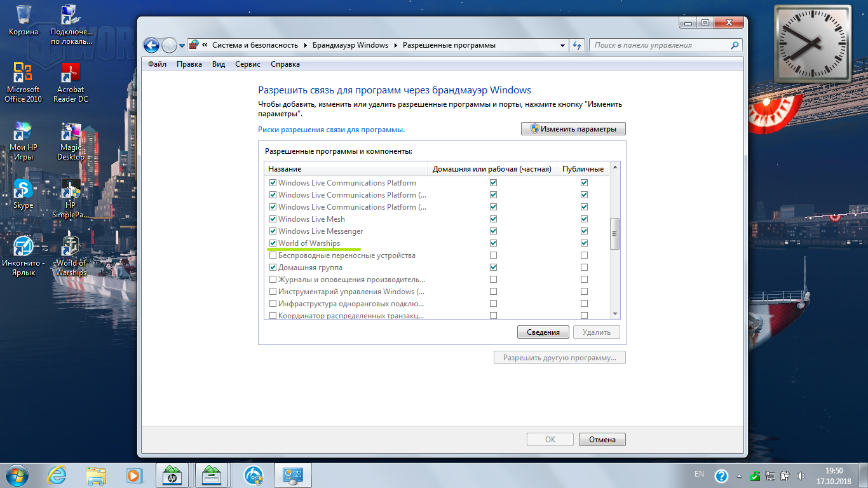This screenshot has width=868, height=488.
Task: Click the Отмена button
Action: (602, 440)
